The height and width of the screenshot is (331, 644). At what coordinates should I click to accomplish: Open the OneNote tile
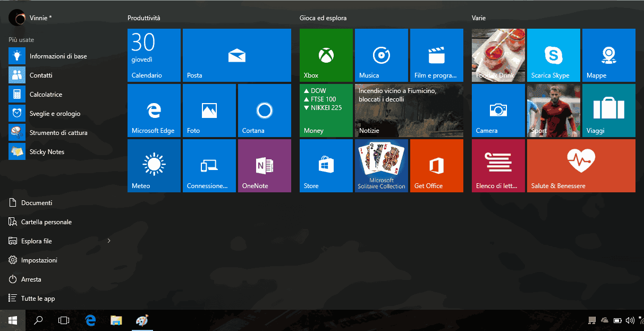(x=264, y=165)
